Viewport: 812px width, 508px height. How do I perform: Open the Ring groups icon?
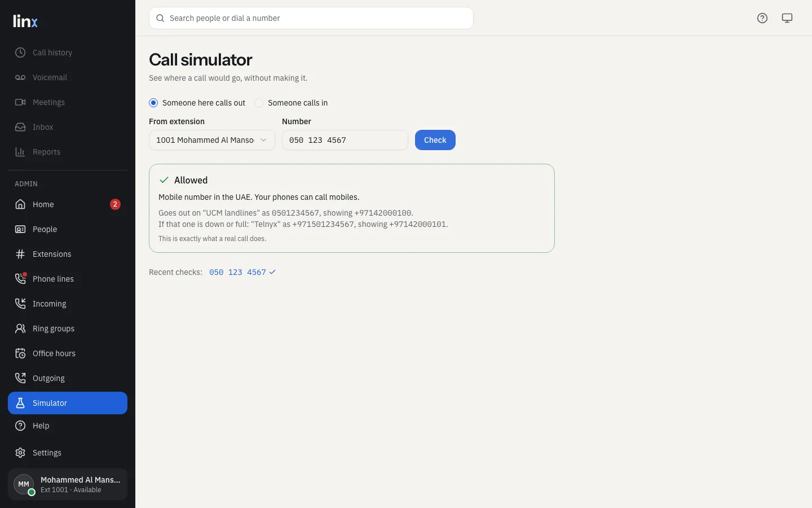20,329
